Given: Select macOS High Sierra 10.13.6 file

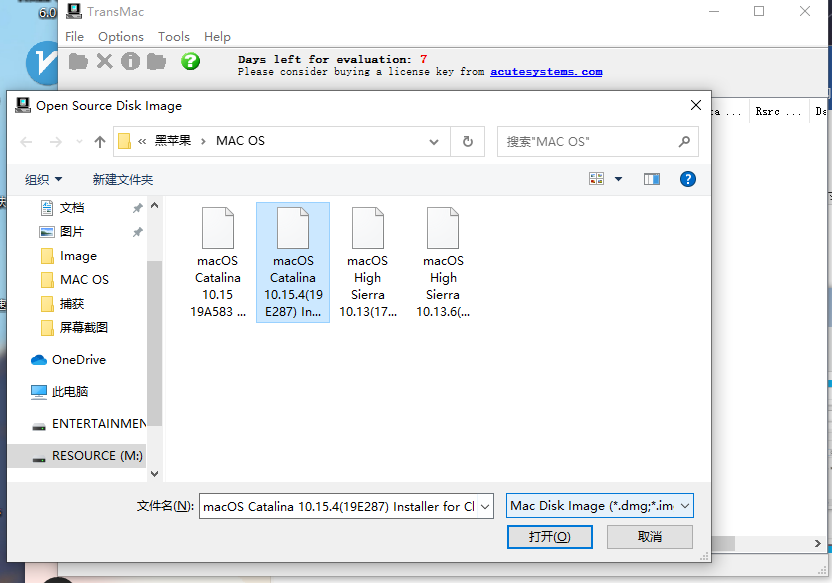Looking at the screenshot, I should (443, 262).
